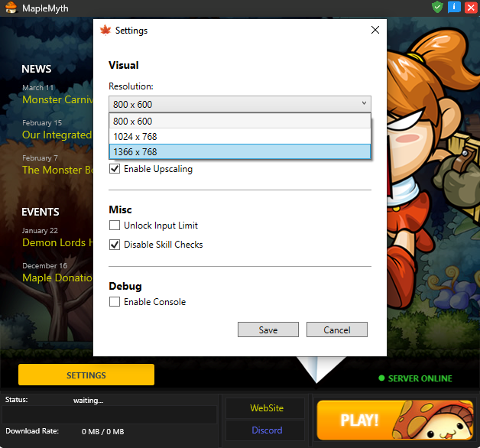The height and width of the screenshot is (448, 480).
Task: Enable the Unlock Input Limit checkbox
Action: click(115, 226)
